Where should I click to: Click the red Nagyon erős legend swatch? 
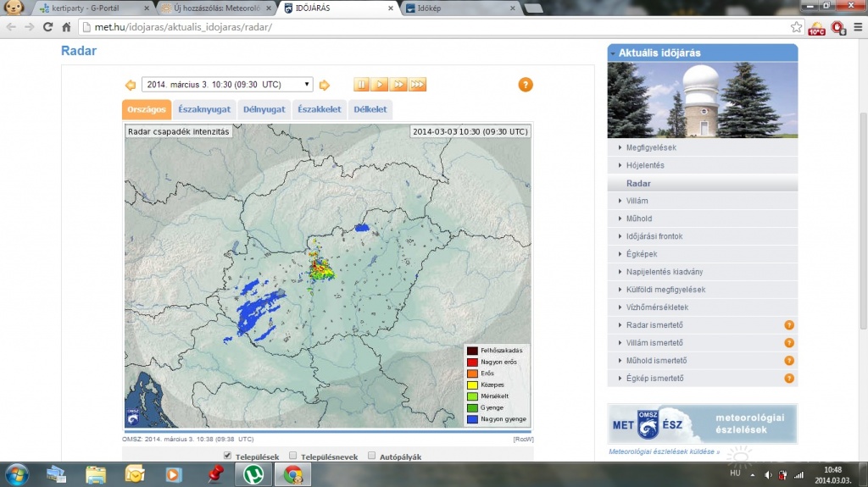point(472,362)
